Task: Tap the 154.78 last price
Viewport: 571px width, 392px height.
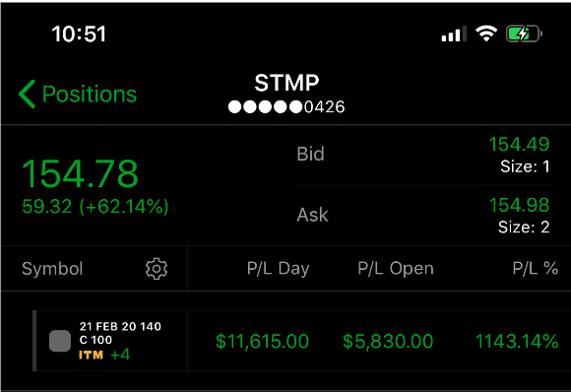Action: coord(80,174)
